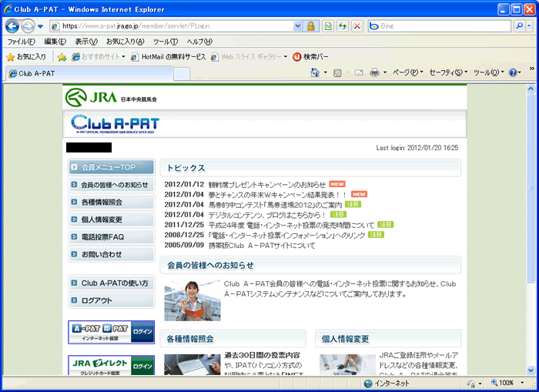
Task: Click the A-PAT IPAT ログイン banner
Action: pos(112,332)
